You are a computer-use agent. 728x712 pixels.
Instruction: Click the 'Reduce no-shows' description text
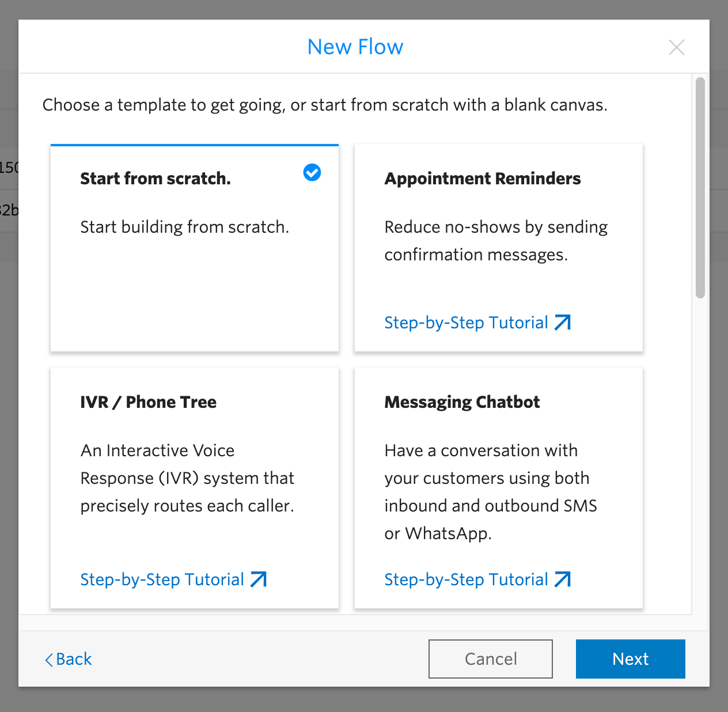(496, 241)
